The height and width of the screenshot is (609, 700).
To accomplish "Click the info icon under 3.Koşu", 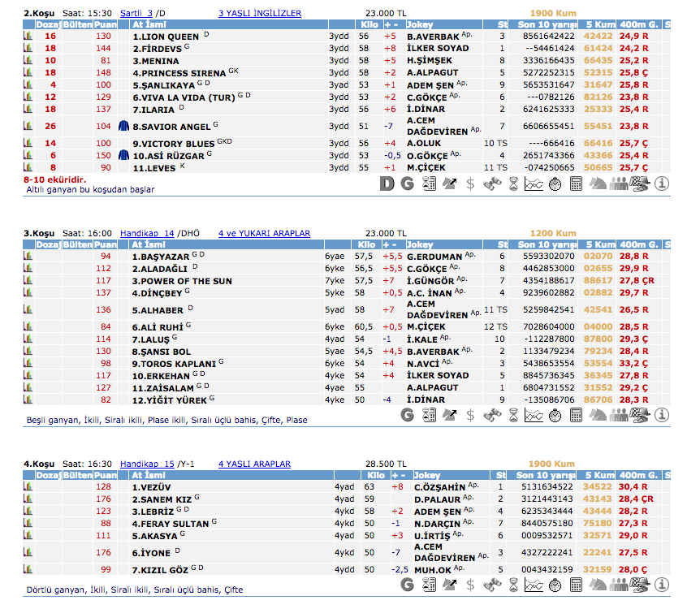I will coord(662,415).
